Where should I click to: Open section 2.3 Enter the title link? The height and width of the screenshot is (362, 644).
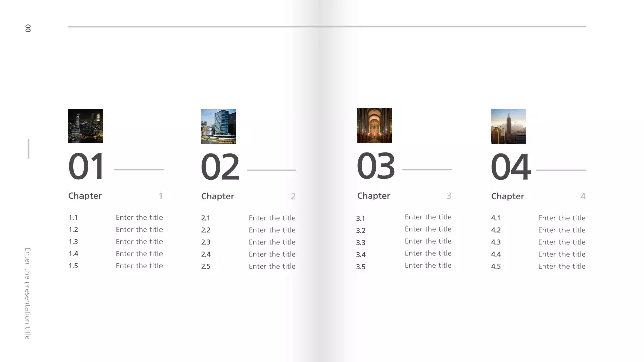click(272, 242)
